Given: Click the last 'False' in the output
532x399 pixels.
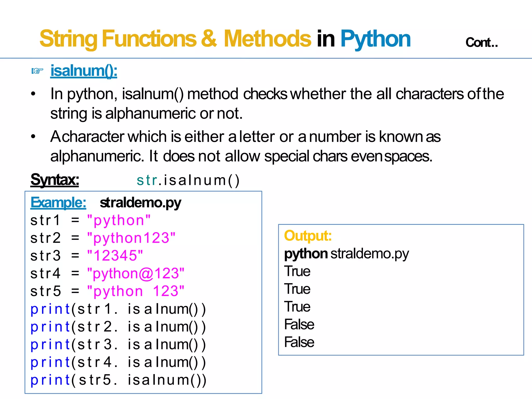Looking at the screenshot, I should coord(299,342).
